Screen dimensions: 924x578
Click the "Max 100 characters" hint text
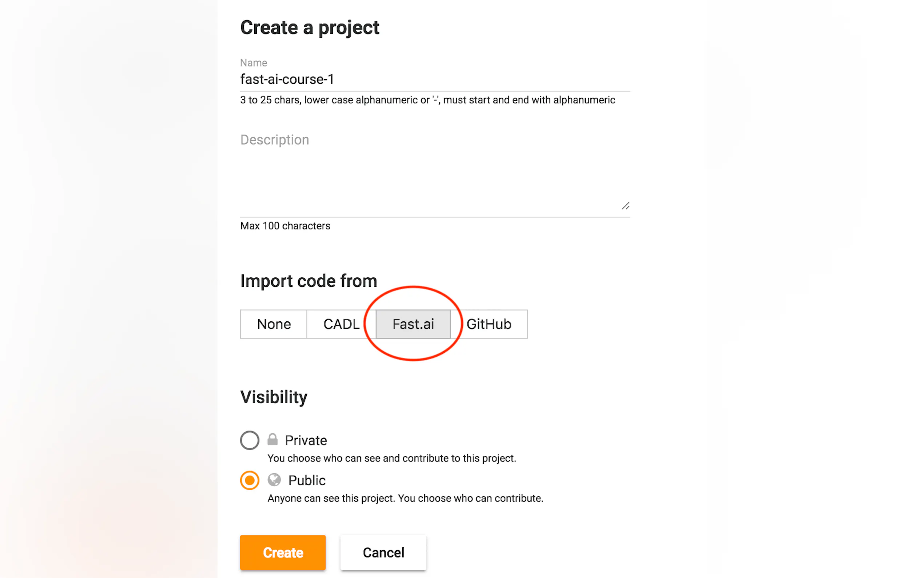click(x=285, y=226)
